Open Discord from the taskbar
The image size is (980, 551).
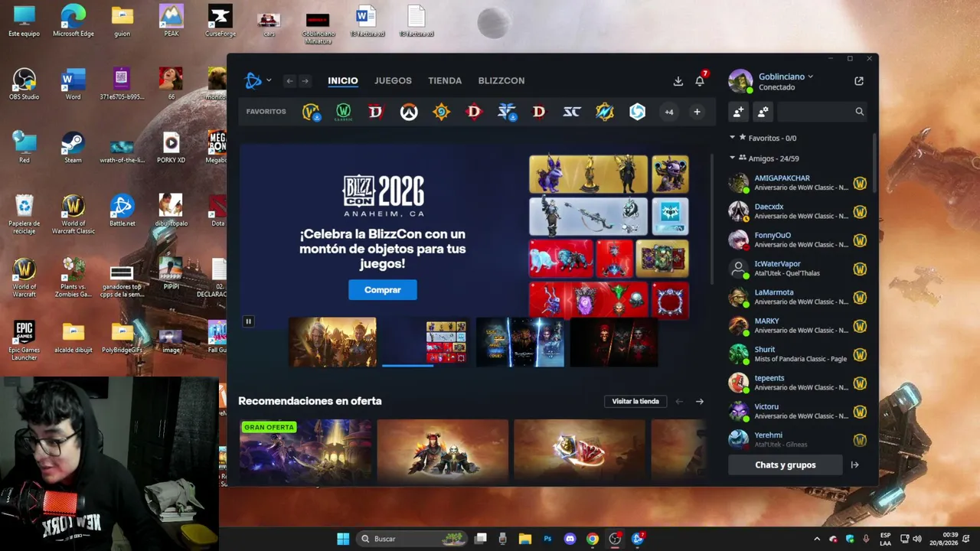tap(570, 539)
